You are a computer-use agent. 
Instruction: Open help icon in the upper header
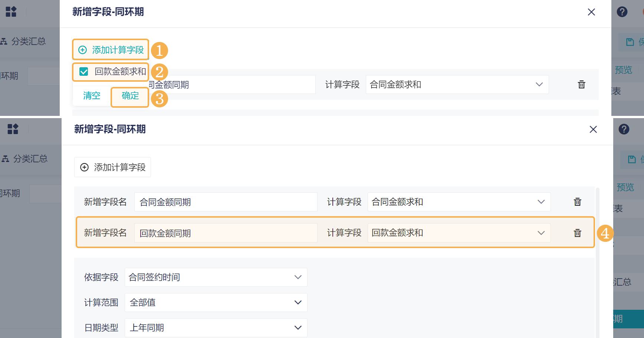click(x=622, y=12)
